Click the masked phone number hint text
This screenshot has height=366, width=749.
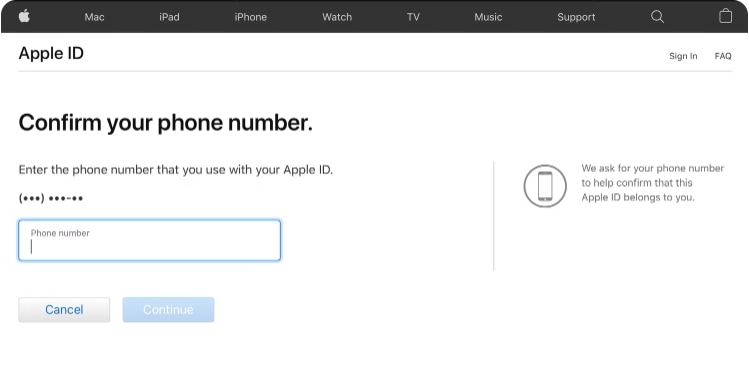51,198
